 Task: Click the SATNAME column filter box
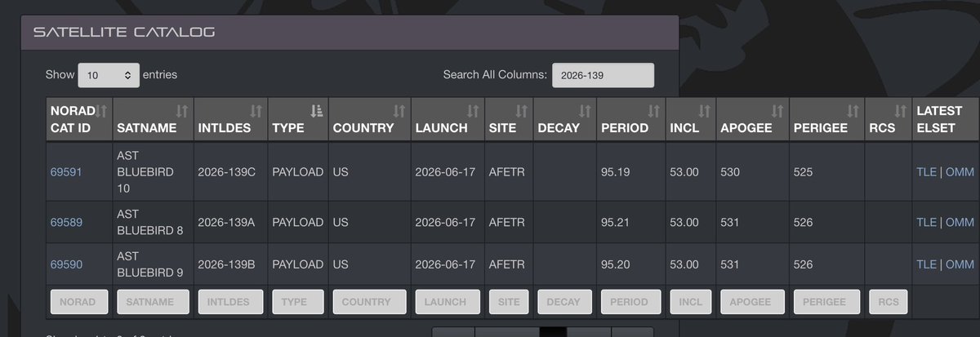[x=154, y=302]
